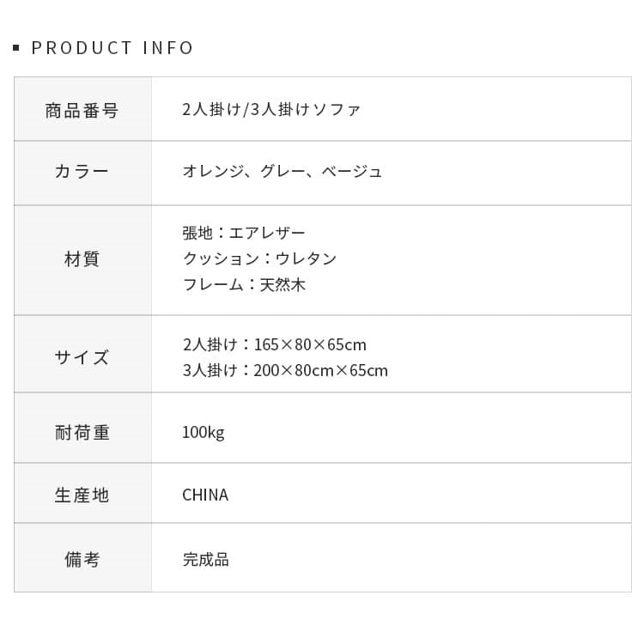The width and height of the screenshot is (644, 644).
Task: Click the クッション：ウレタン material line
Action: click(259, 258)
